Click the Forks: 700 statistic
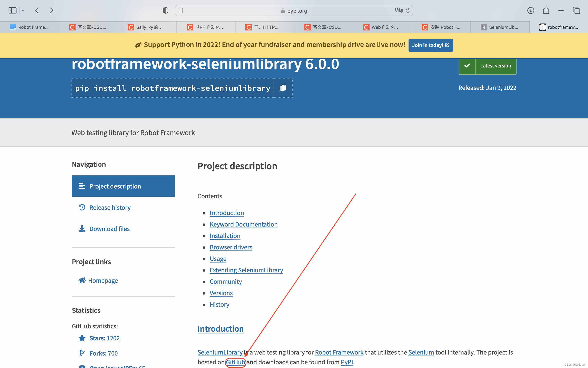The width and height of the screenshot is (588, 368). (x=103, y=353)
